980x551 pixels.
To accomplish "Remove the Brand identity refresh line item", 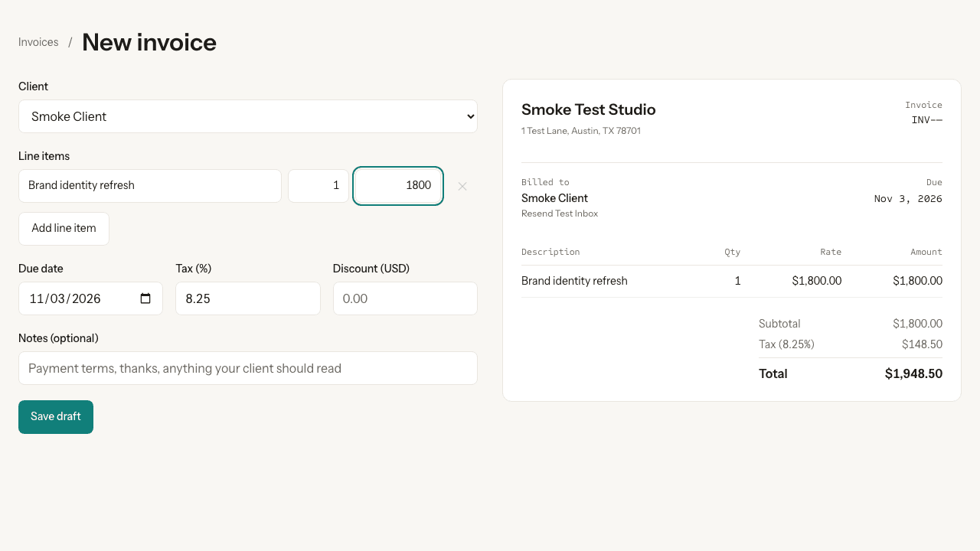I will point(462,186).
